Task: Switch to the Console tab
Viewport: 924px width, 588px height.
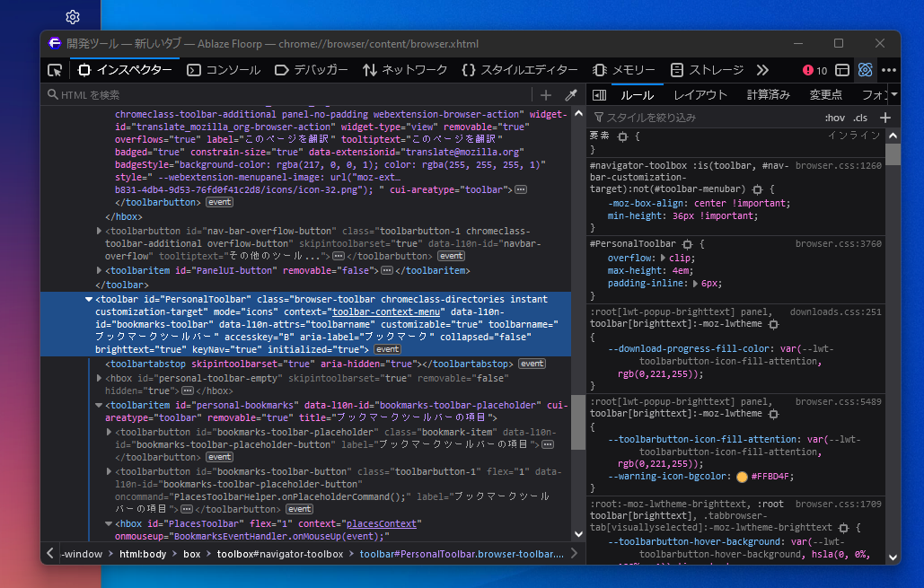Action: tap(224, 70)
